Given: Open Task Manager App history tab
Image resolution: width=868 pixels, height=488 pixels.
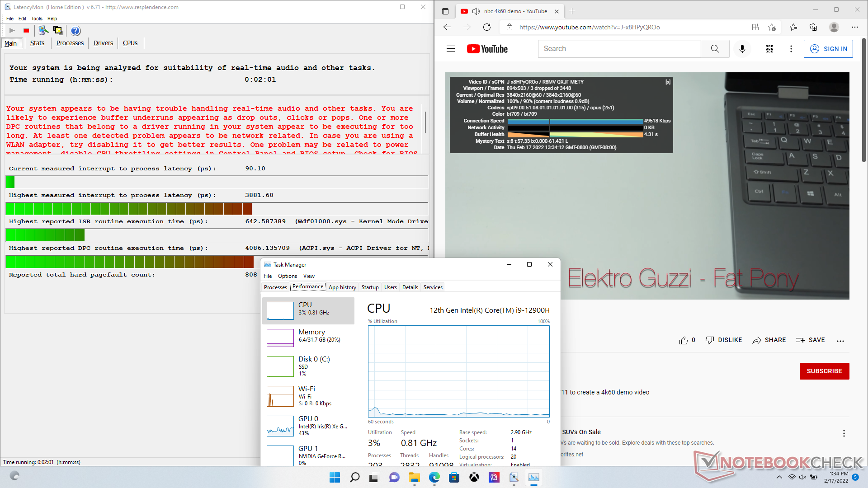Looking at the screenshot, I should [x=342, y=287].
